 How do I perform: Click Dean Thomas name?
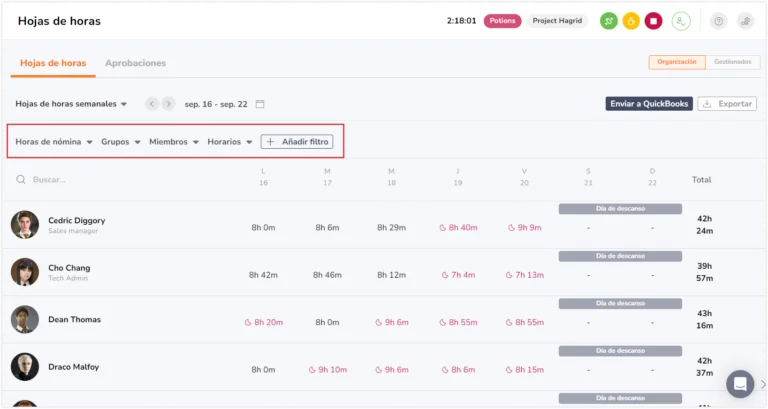[74, 319]
